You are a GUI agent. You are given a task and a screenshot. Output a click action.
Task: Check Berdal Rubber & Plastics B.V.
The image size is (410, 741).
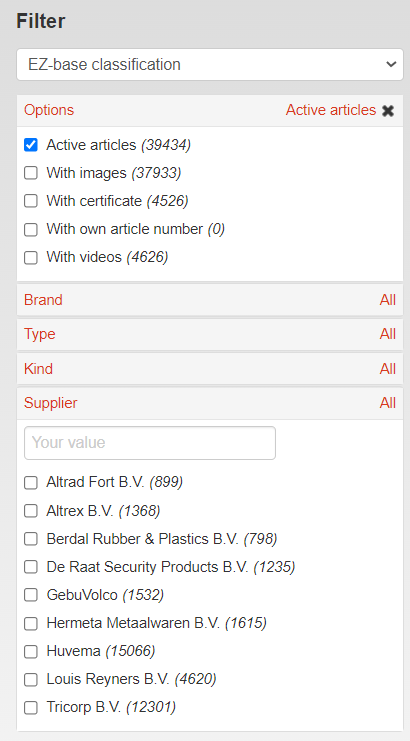[31, 539]
